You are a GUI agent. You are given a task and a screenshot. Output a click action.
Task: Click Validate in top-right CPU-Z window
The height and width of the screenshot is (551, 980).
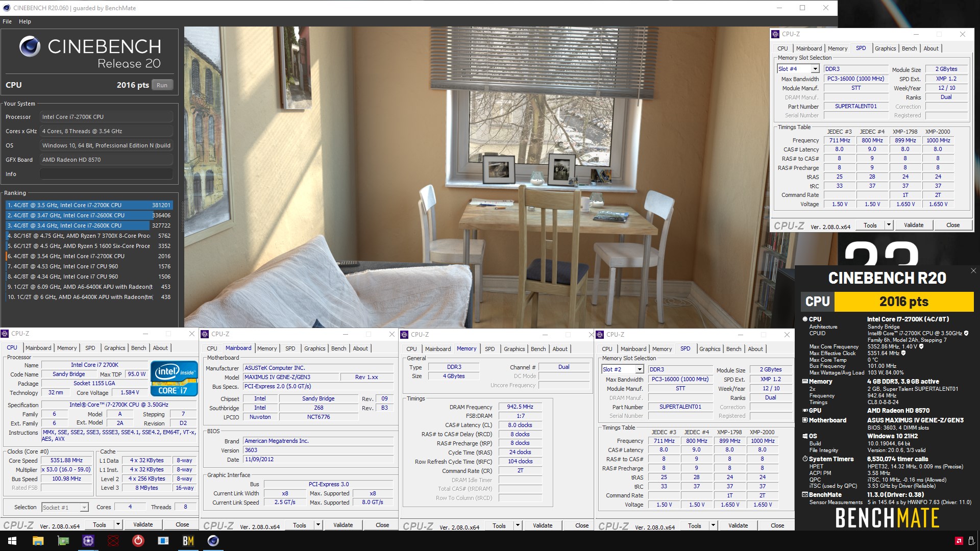[914, 225]
